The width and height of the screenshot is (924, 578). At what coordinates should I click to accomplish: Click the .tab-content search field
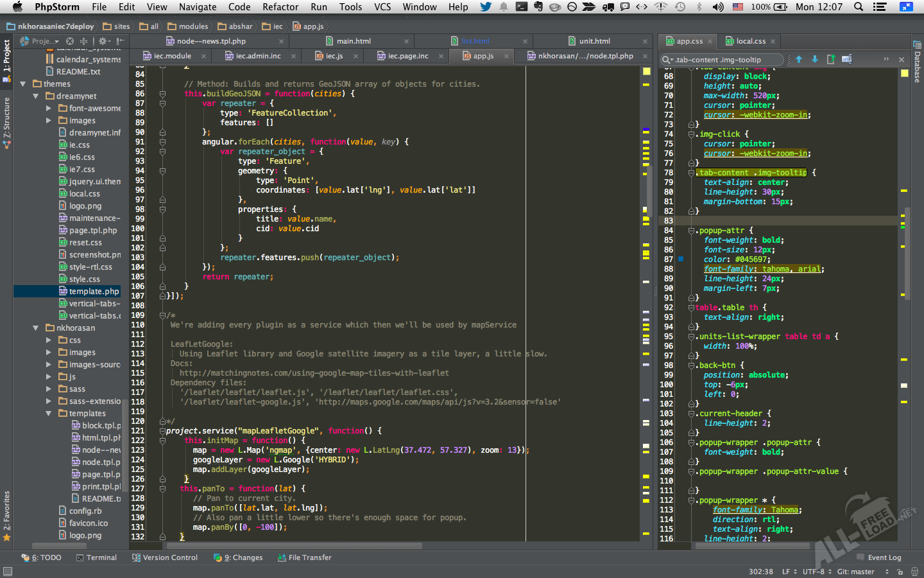pyautogui.click(x=725, y=60)
